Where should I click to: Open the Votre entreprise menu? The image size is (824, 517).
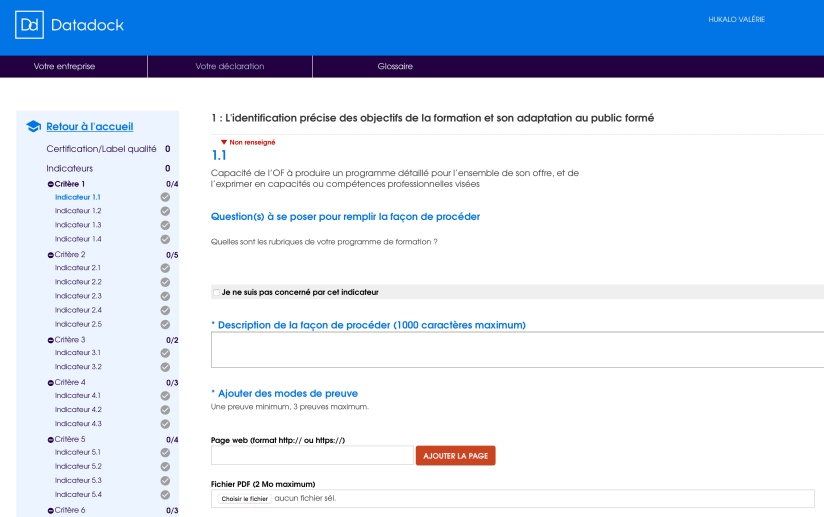point(65,67)
